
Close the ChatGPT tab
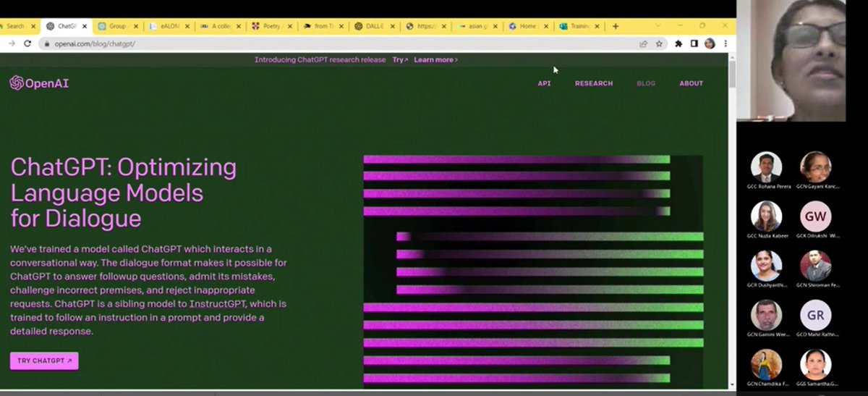[84, 26]
